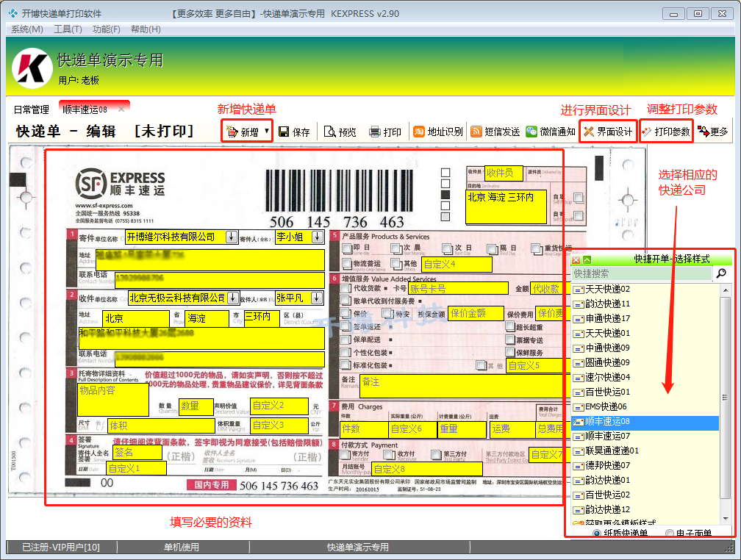Screen dimensions: 741x560
Task: Check the 物流普运 service box
Action: tap(347, 263)
